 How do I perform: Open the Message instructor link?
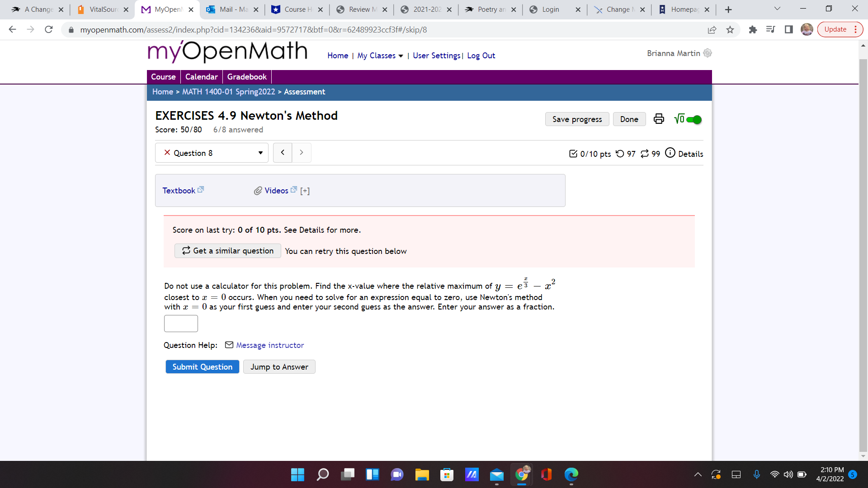point(269,345)
